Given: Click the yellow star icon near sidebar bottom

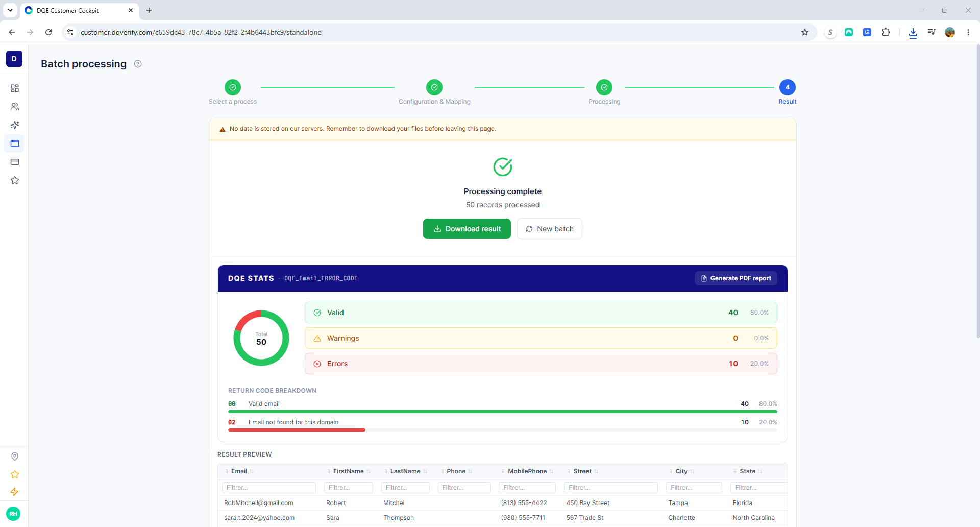Looking at the screenshot, I should (15, 474).
